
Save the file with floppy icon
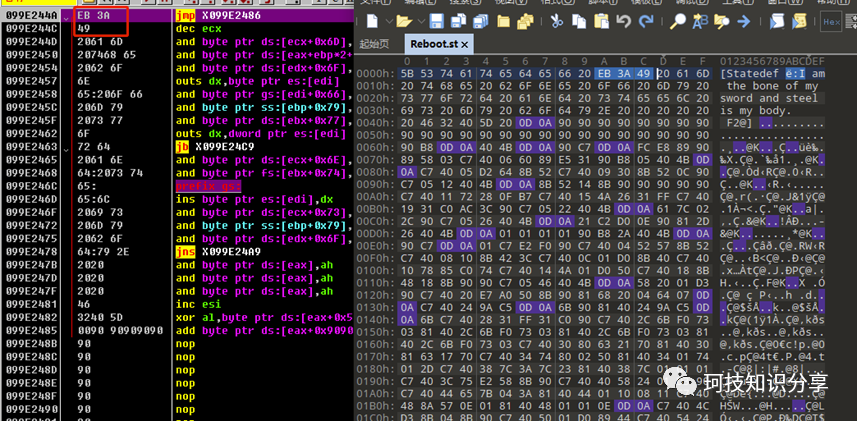click(x=436, y=21)
